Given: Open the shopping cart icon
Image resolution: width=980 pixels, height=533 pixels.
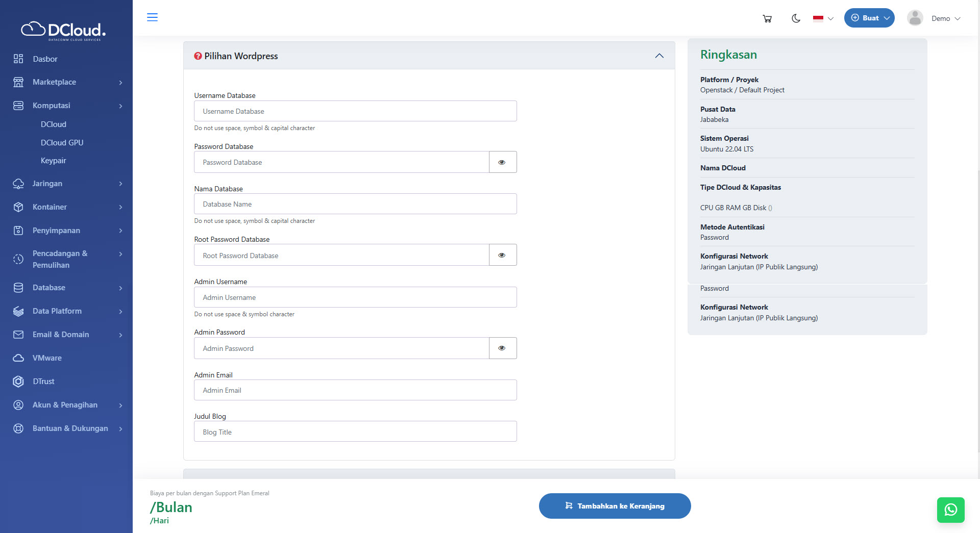Looking at the screenshot, I should pos(767,18).
